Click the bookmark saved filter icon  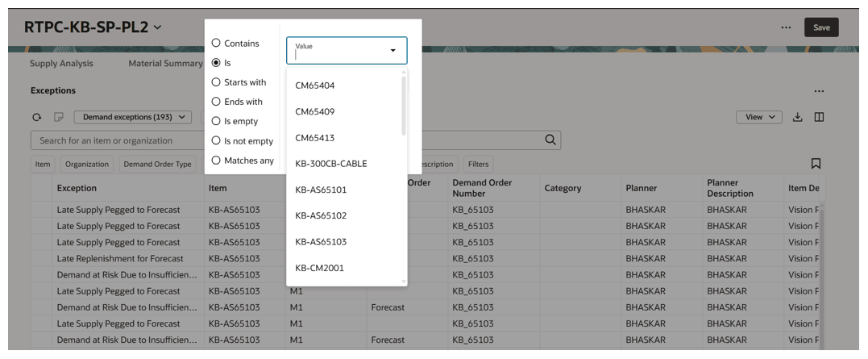816,164
